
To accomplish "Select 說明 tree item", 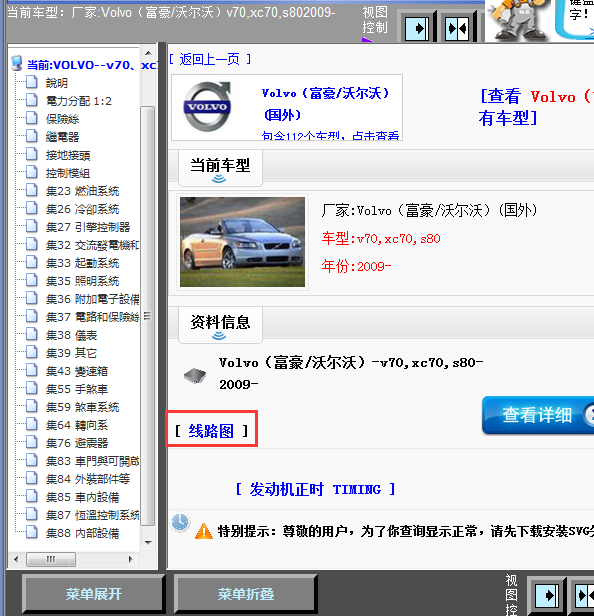I will [57, 83].
